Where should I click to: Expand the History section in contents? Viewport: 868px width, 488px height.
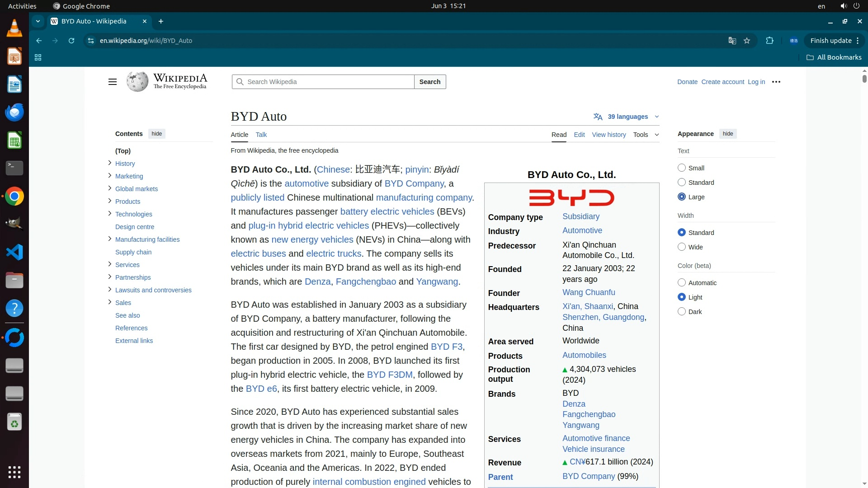109,163
